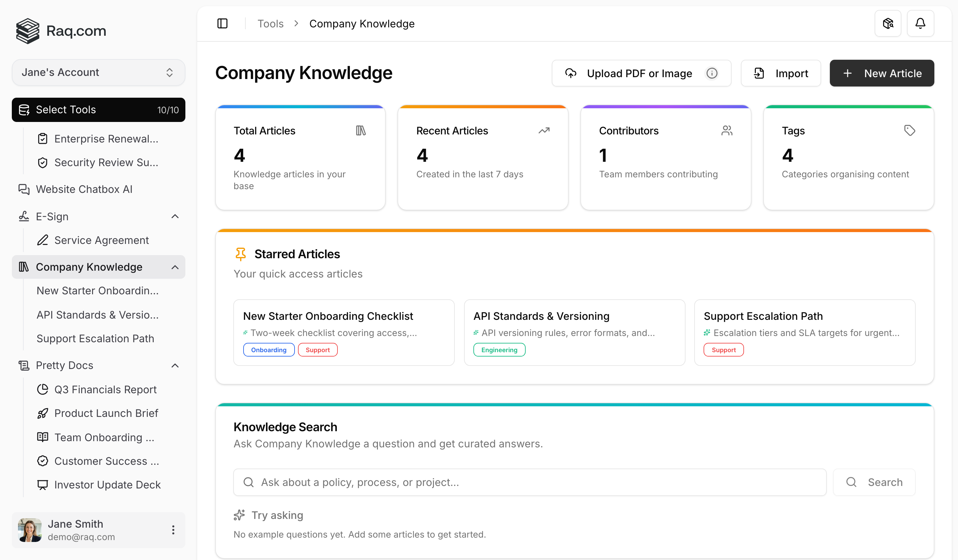Click the Tools breadcrumb
The image size is (958, 560).
coord(270,23)
